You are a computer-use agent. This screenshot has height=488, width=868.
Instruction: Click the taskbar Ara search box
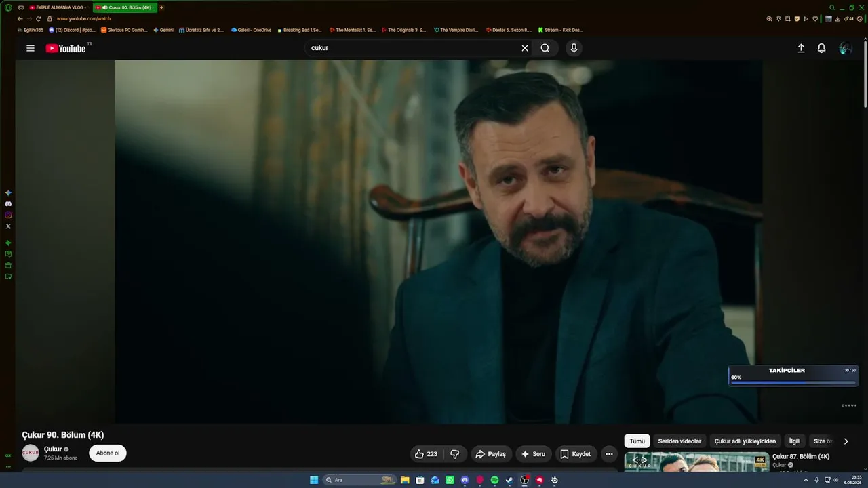coord(360,480)
